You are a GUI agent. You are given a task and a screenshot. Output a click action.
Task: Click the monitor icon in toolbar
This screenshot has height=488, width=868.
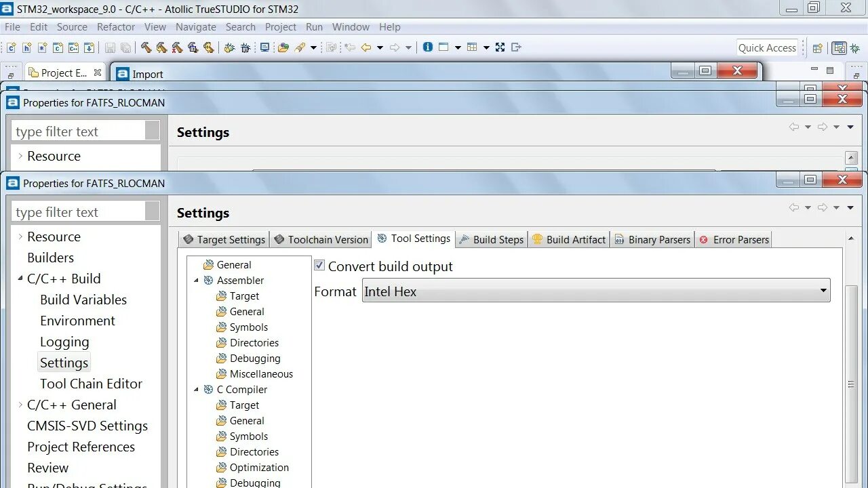coord(264,47)
